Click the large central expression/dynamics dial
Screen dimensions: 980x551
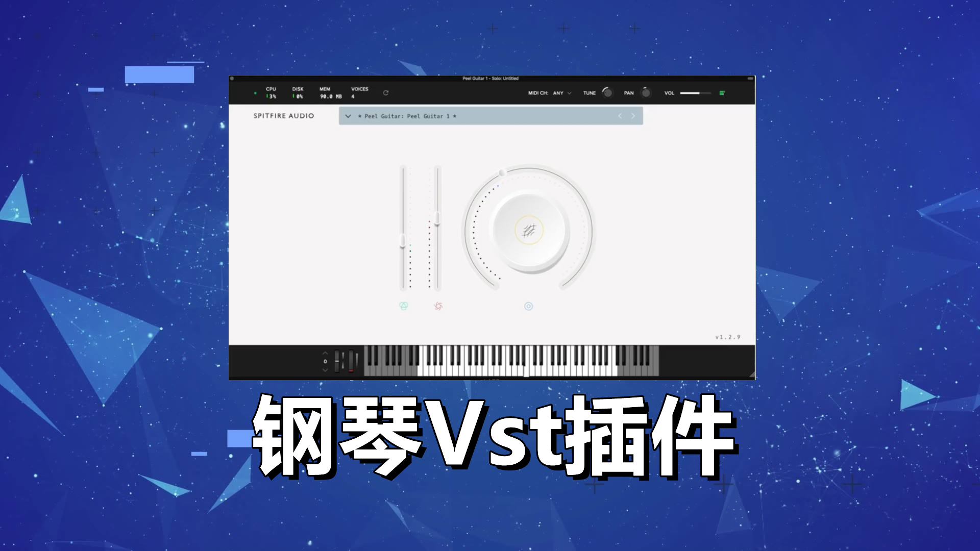point(528,229)
